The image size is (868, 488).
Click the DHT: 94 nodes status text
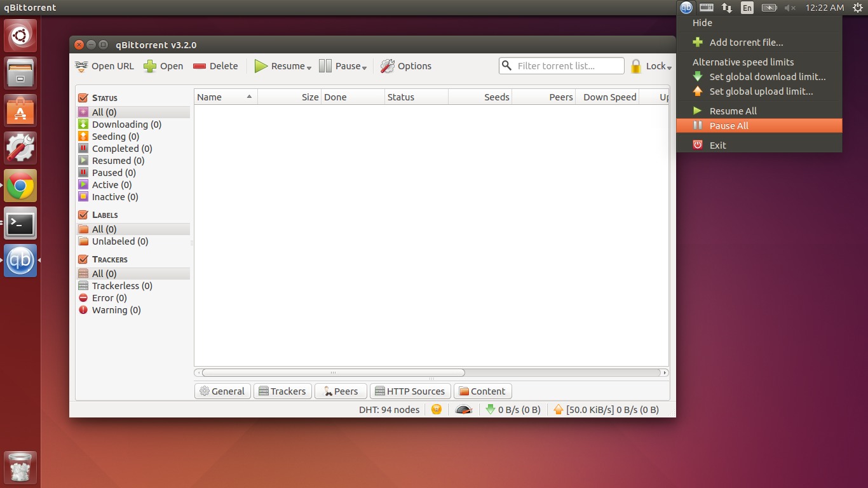pyautogui.click(x=389, y=410)
